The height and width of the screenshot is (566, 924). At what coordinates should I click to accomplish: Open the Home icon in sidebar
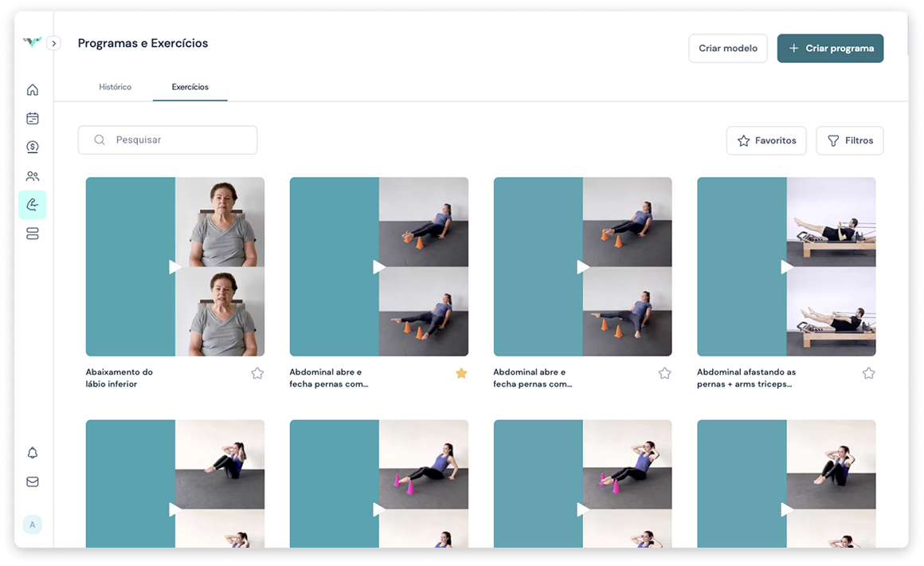coord(33,90)
